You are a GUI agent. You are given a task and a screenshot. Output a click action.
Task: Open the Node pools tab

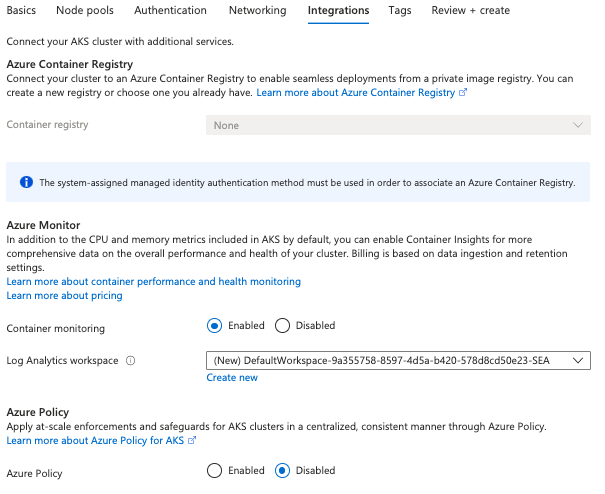(85, 10)
